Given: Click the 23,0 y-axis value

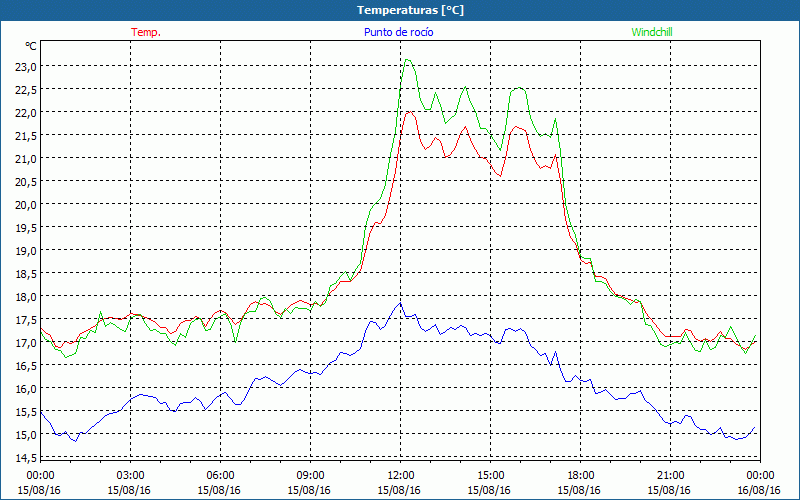Looking at the screenshot, I should [26, 66].
